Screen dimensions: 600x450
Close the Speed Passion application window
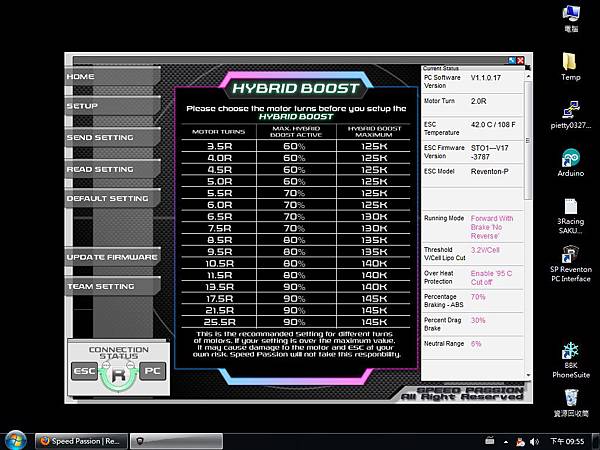point(520,60)
